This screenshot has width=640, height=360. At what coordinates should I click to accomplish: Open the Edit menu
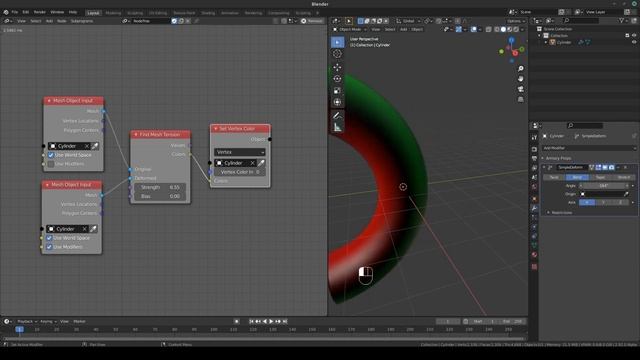pyautogui.click(x=26, y=12)
